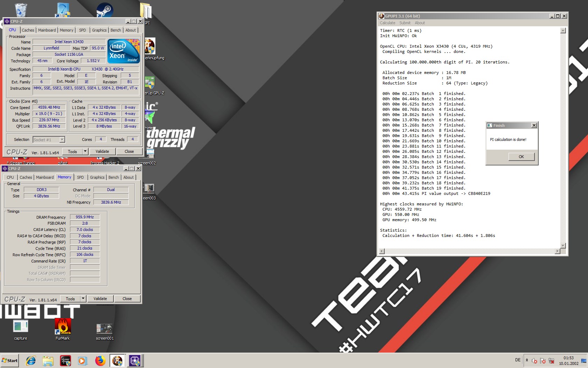Click the muted volume tray icon
588x368 pixels.
pos(534,361)
